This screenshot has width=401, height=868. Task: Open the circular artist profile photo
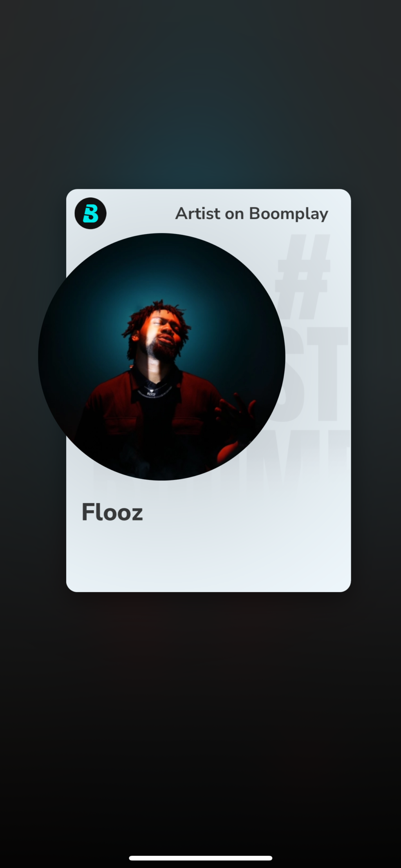point(161,357)
